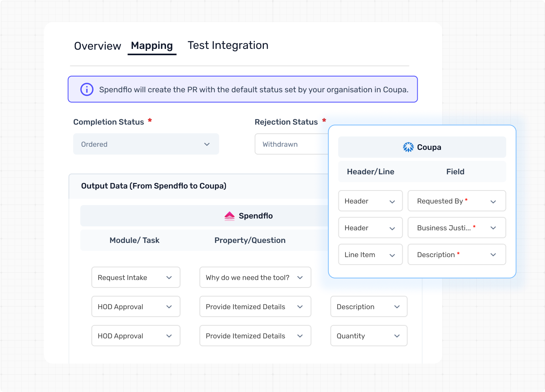Open Provide Itemized Details dropdown in Description row
Screen dimensions: 545x392
pyautogui.click(x=255, y=306)
